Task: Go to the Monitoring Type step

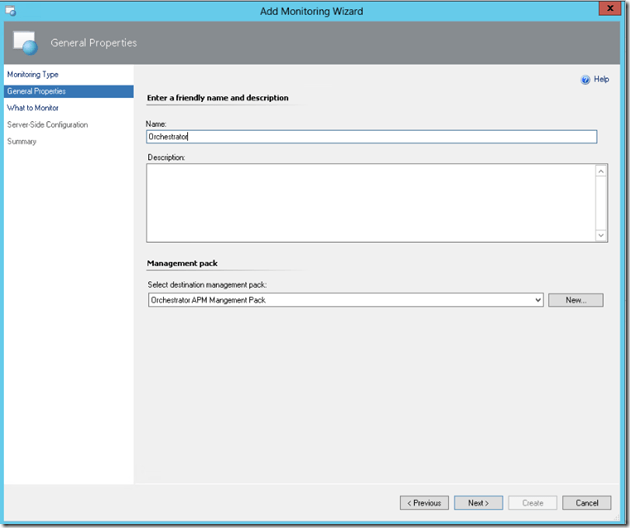Action: (33, 74)
